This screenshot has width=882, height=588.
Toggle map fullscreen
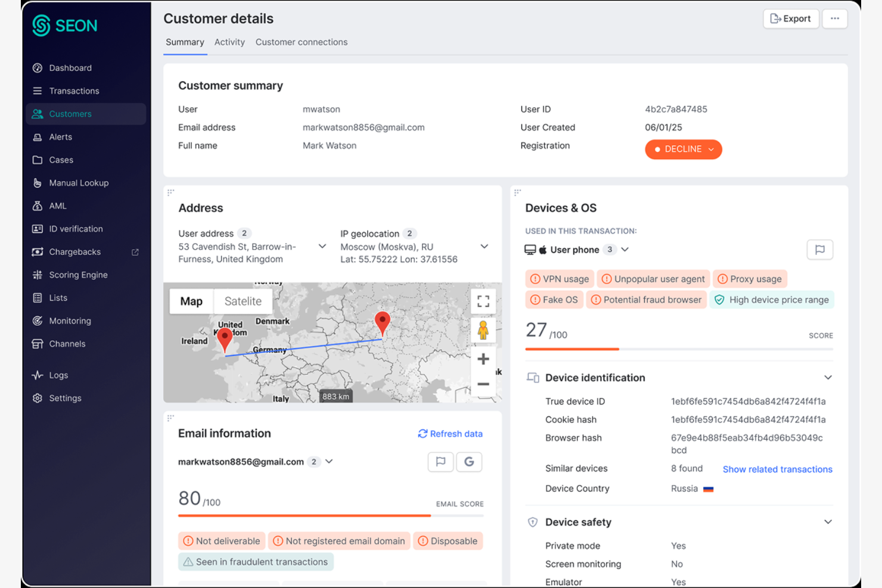[483, 301]
